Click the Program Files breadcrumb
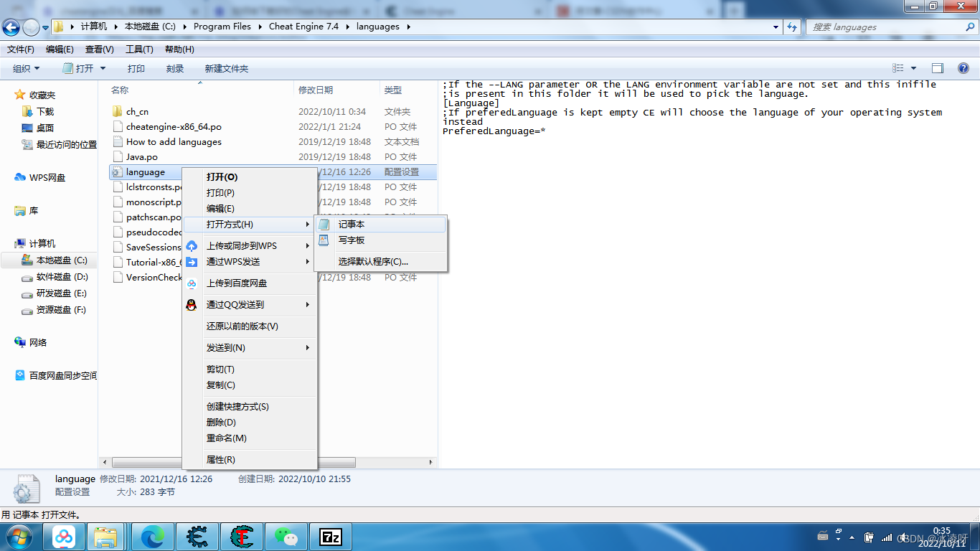This screenshot has height=551, width=980. pos(222,27)
